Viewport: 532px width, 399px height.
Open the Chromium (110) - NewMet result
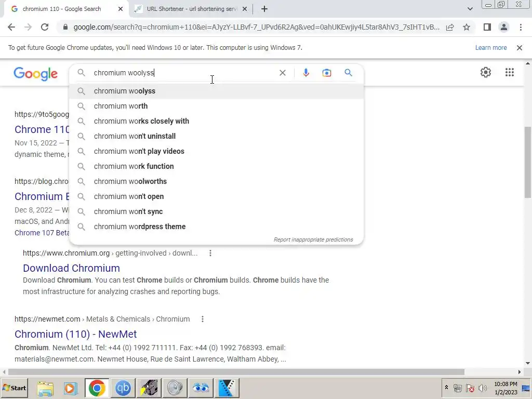tap(76, 334)
